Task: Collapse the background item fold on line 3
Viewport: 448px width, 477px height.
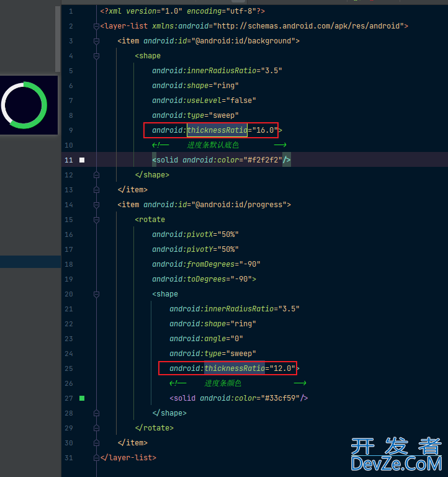Action: 96,41
